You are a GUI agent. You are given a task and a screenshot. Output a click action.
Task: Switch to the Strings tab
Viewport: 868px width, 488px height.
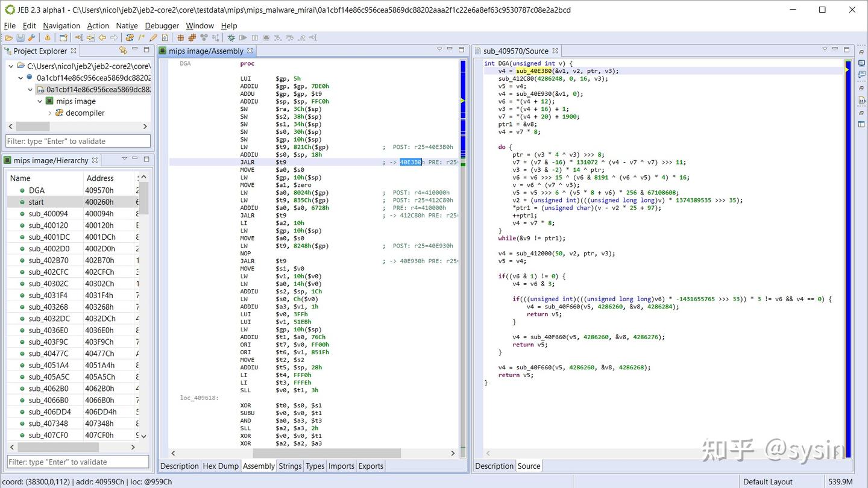point(290,466)
